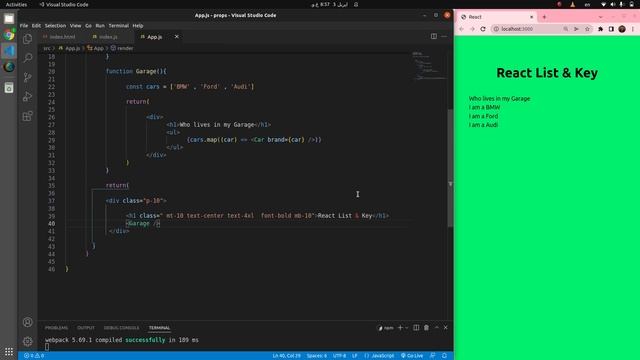This screenshot has width=640, height=360.
Task: Open the Run menu in VS Code
Action: (100, 25)
